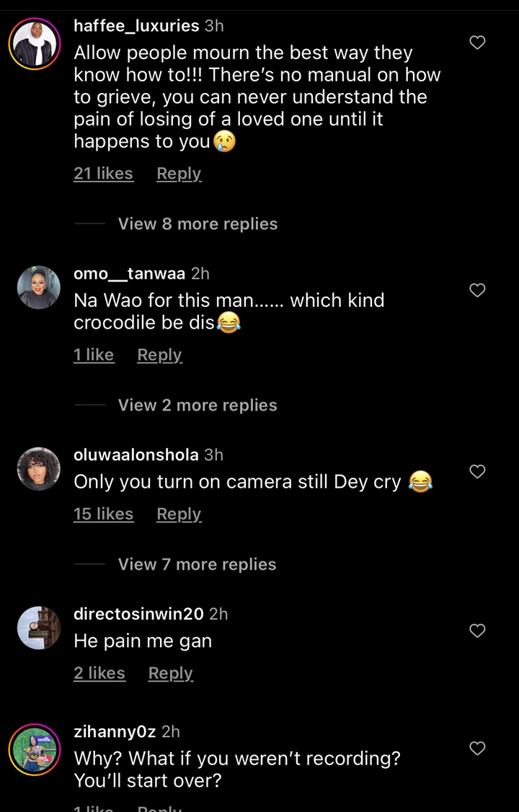Open zihanny0z's story-ringed avatar
The image size is (519, 812).
tap(35, 749)
